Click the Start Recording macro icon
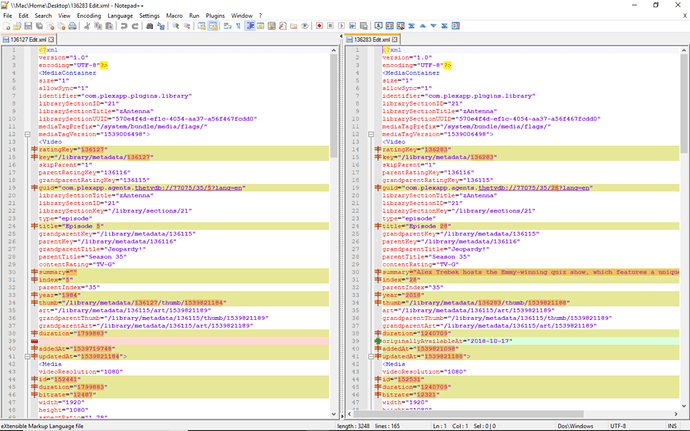The image size is (690, 431). click(x=318, y=27)
